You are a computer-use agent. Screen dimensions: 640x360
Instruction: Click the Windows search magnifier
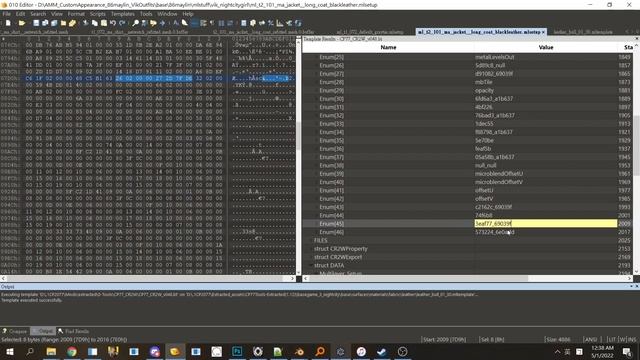(30, 351)
